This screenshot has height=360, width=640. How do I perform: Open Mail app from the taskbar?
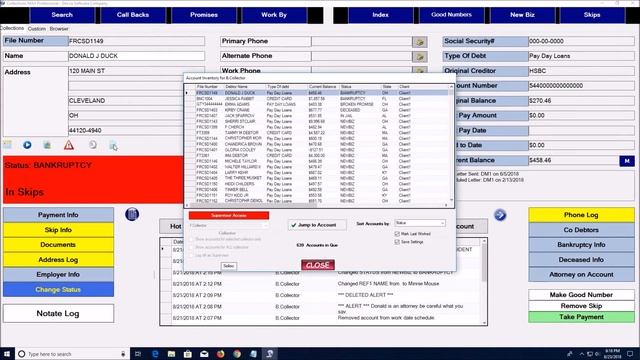pyautogui.click(x=204, y=354)
